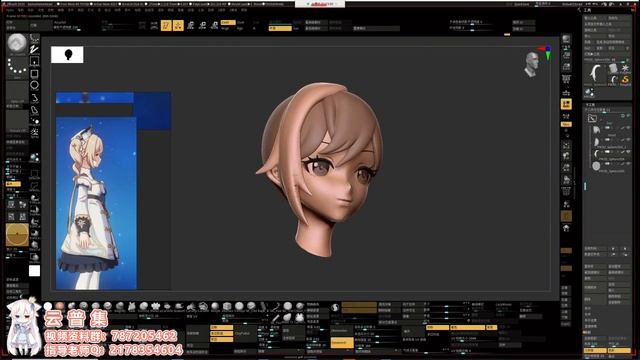Enable the Zsub button beside Zadd
The image size is (640, 360).
(x=241, y=22)
